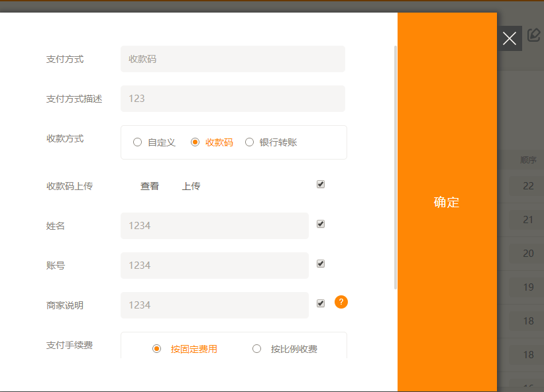544x392 pixels.
Task: Toggle the checkbox next to 账号 field
Action: point(321,264)
